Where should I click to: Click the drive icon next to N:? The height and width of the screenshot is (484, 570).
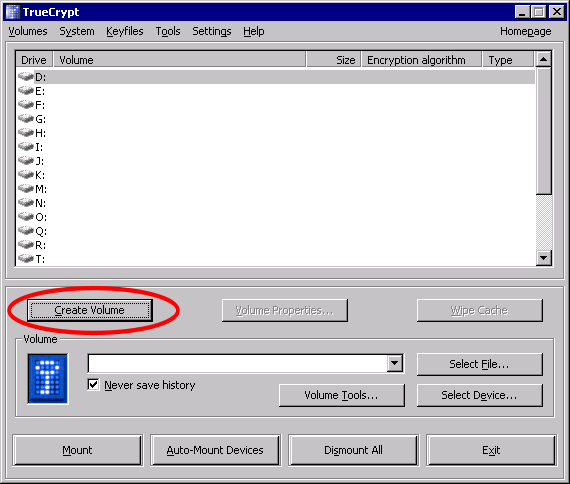(x=26, y=203)
